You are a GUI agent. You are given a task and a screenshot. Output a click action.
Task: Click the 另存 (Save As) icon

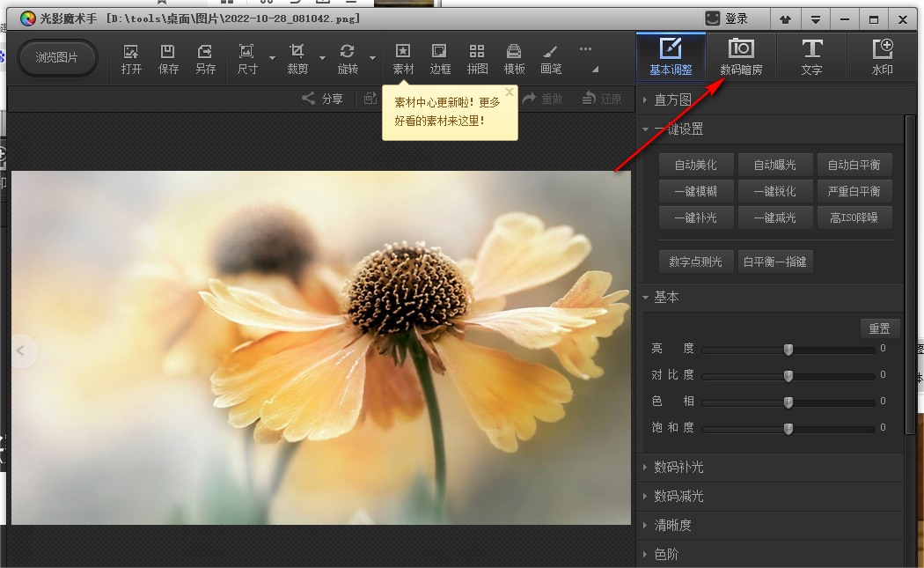coord(205,58)
